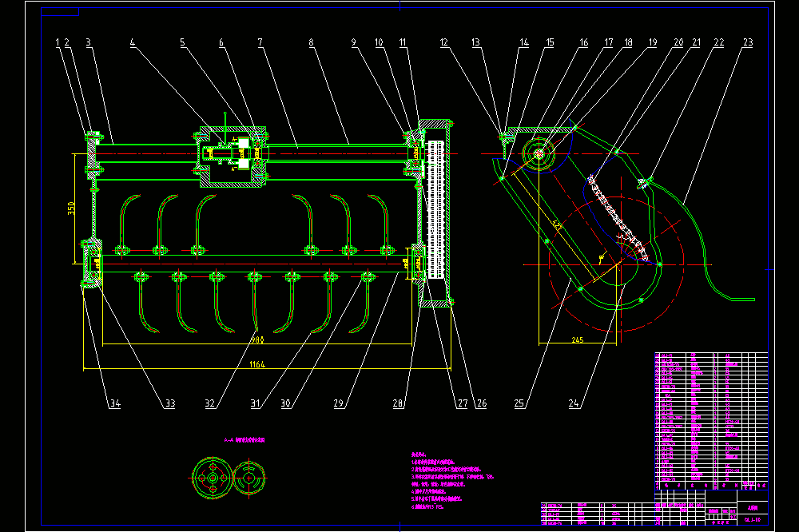Pick part label 21

tap(697, 43)
